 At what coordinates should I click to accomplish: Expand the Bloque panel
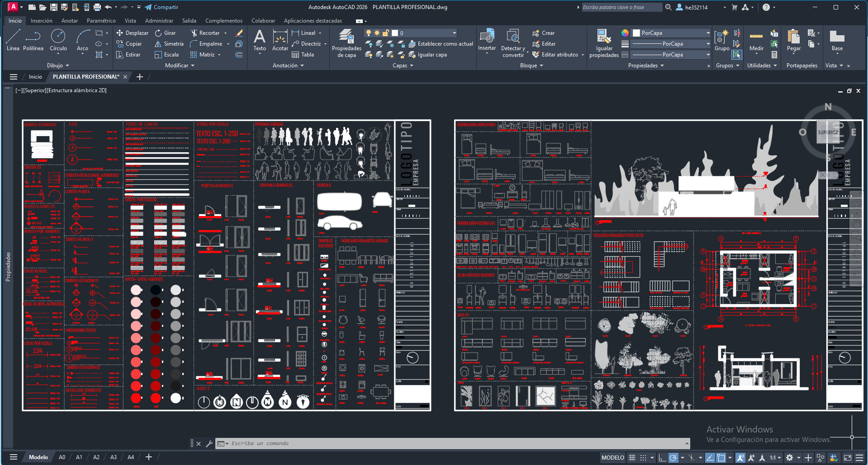pyautogui.click(x=531, y=66)
